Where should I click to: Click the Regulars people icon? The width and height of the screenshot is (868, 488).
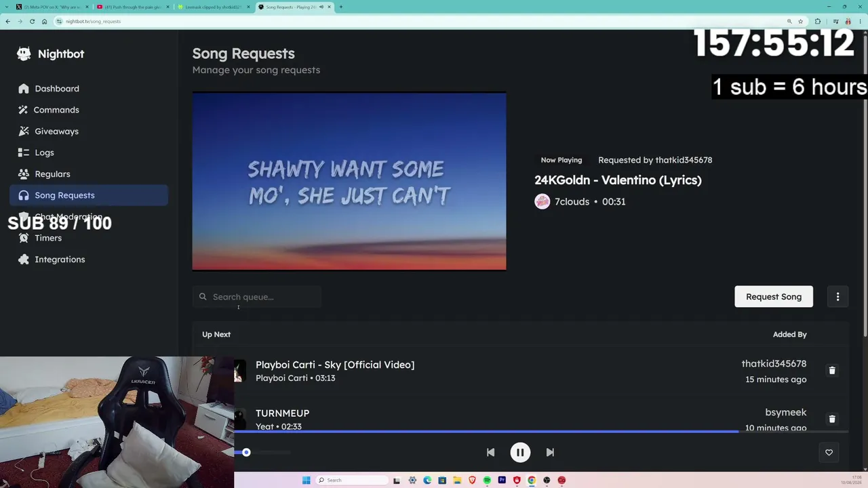24,174
